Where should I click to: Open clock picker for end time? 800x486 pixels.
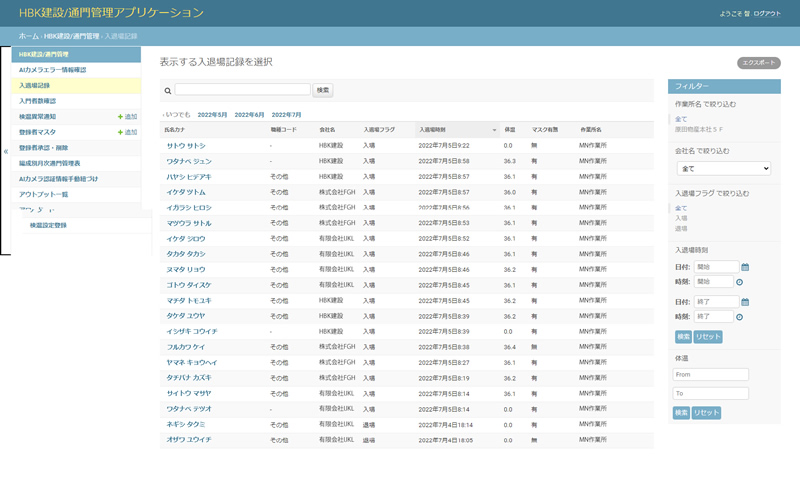(x=740, y=317)
